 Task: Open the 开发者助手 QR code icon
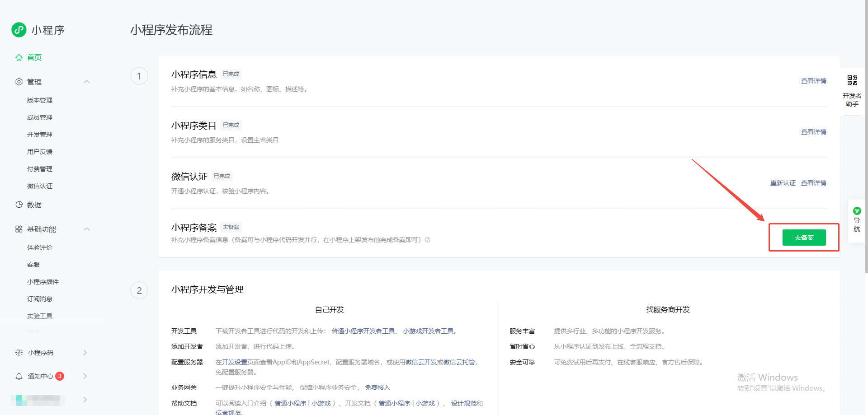(852, 80)
